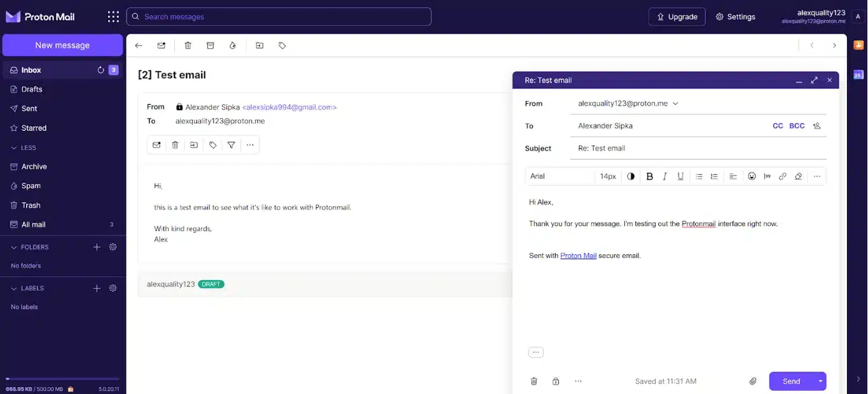The image size is (868, 394).
Task: Move message to spam using the fire icon
Action: coord(233,46)
